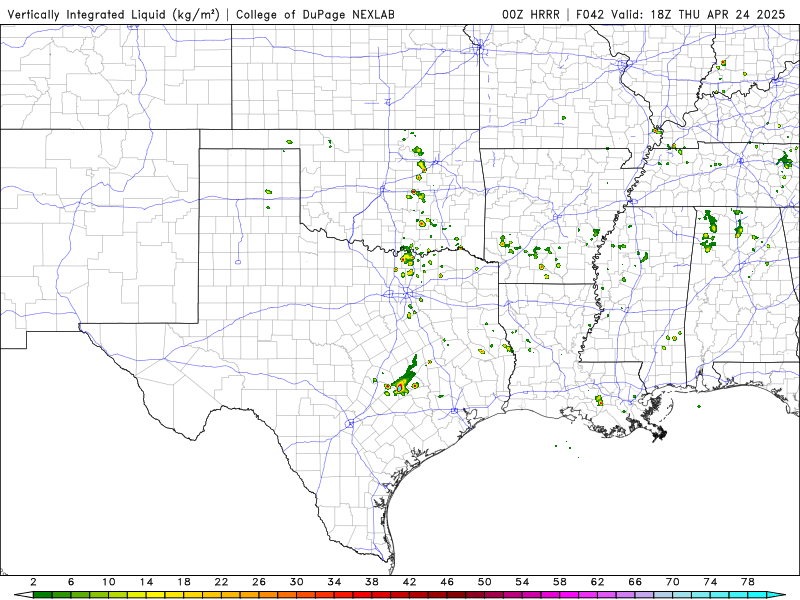
Task: Click the 'College of DuPage NEXLAB' label
Action: coord(315,14)
